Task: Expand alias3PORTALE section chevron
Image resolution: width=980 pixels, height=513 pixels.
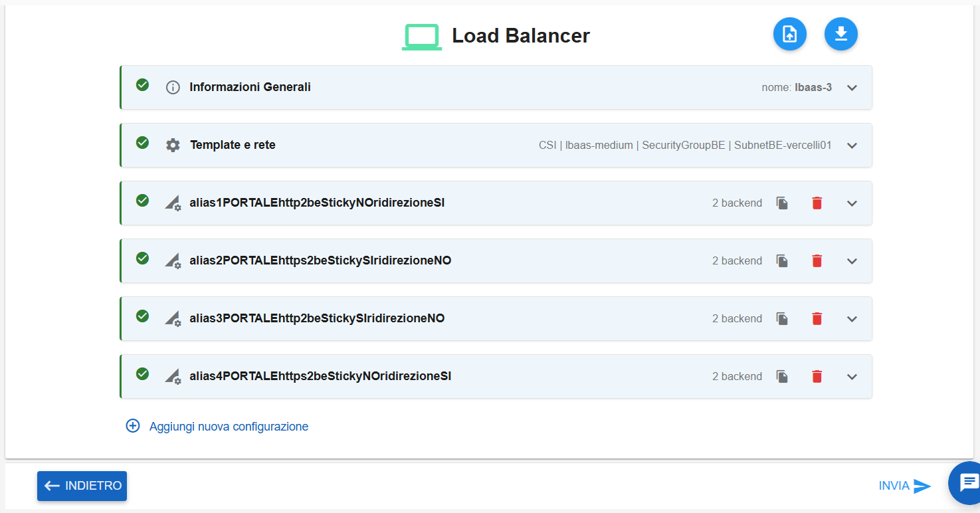Action: pos(853,319)
